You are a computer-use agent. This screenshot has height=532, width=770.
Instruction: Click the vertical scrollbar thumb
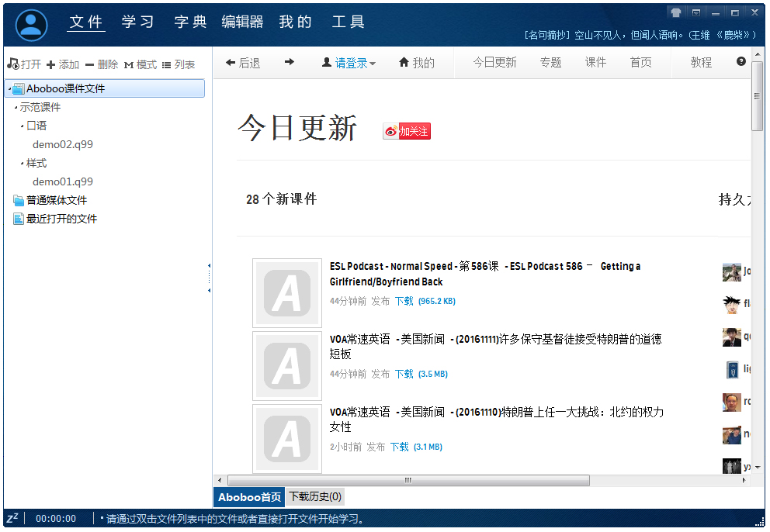pyautogui.click(x=758, y=96)
